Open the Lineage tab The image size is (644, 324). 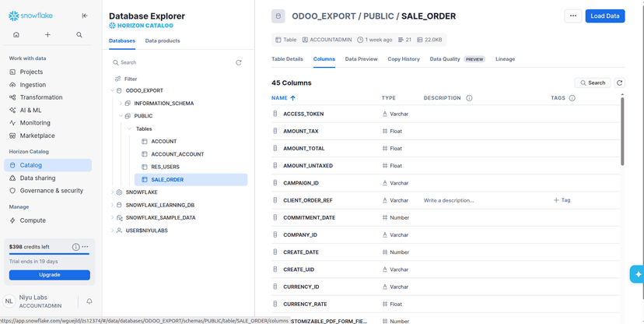506,59
